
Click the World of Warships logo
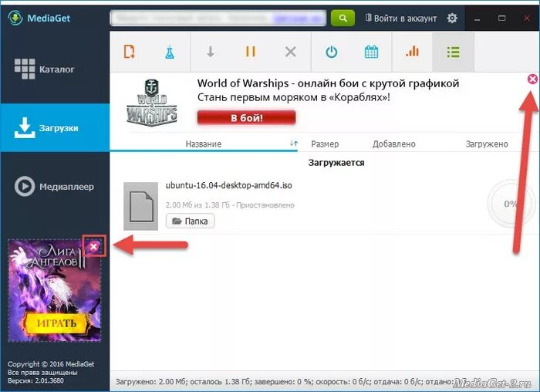(x=151, y=103)
